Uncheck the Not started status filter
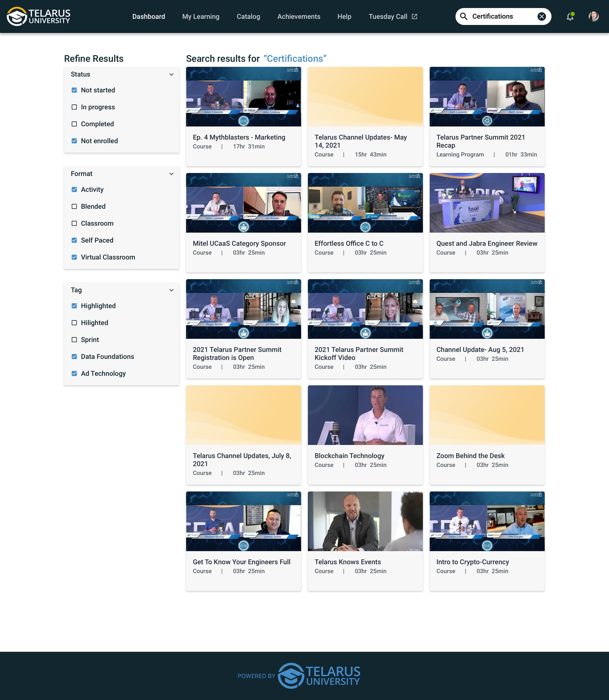The width and height of the screenshot is (609, 700). tap(74, 90)
